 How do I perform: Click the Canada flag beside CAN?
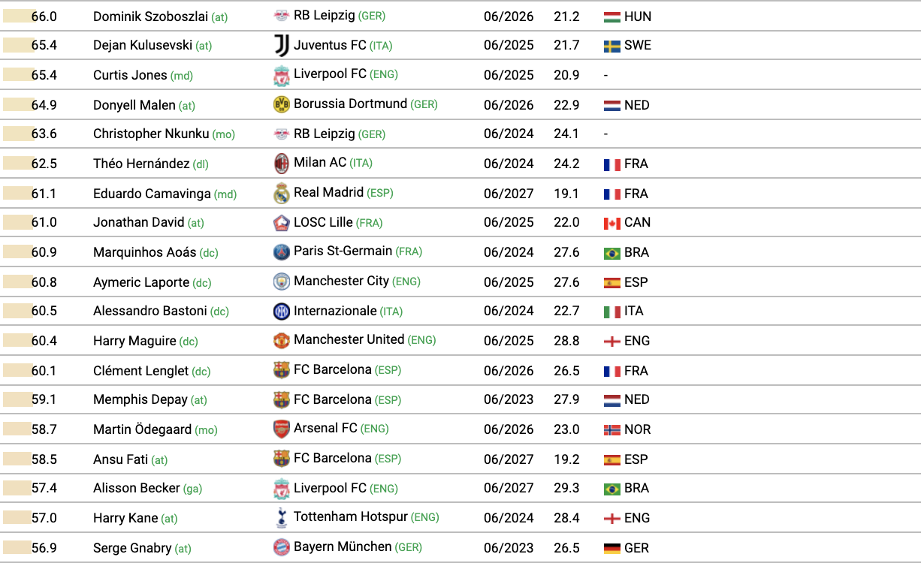click(611, 223)
